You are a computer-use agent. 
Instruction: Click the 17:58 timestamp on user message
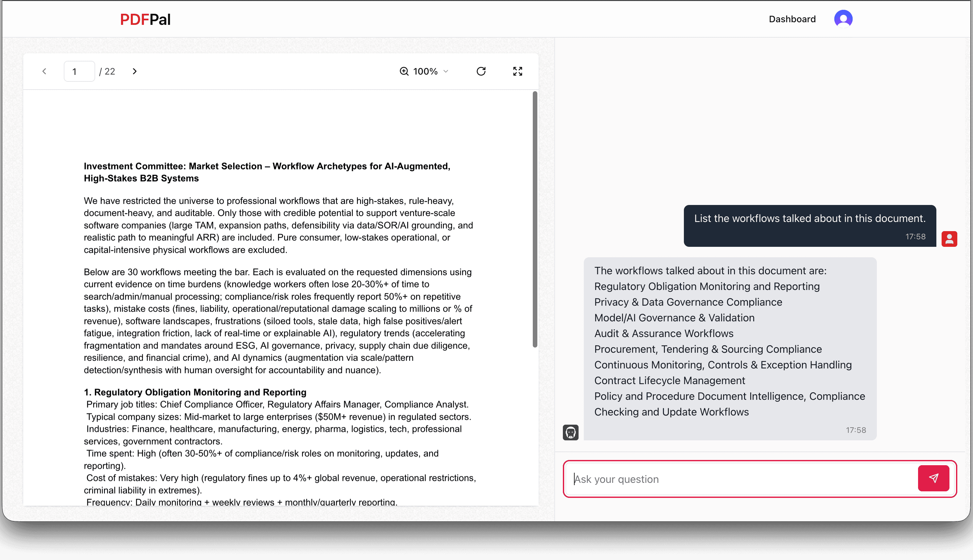pyautogui.click(x=915, y=237)
